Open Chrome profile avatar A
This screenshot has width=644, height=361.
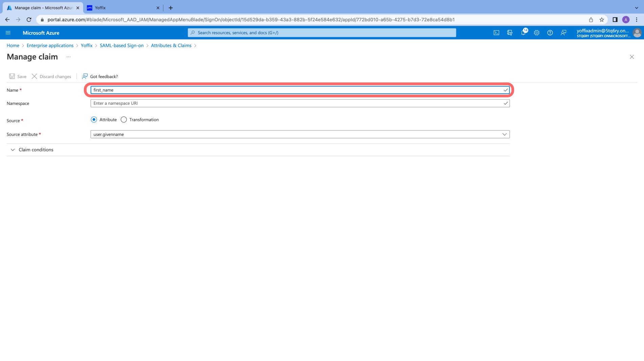click(x=626, y=20)
